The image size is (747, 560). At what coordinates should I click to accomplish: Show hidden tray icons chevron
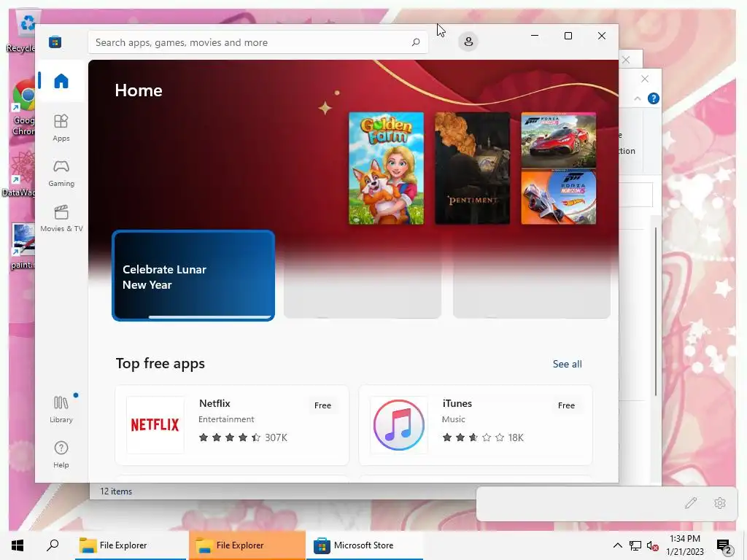point(617,545)
